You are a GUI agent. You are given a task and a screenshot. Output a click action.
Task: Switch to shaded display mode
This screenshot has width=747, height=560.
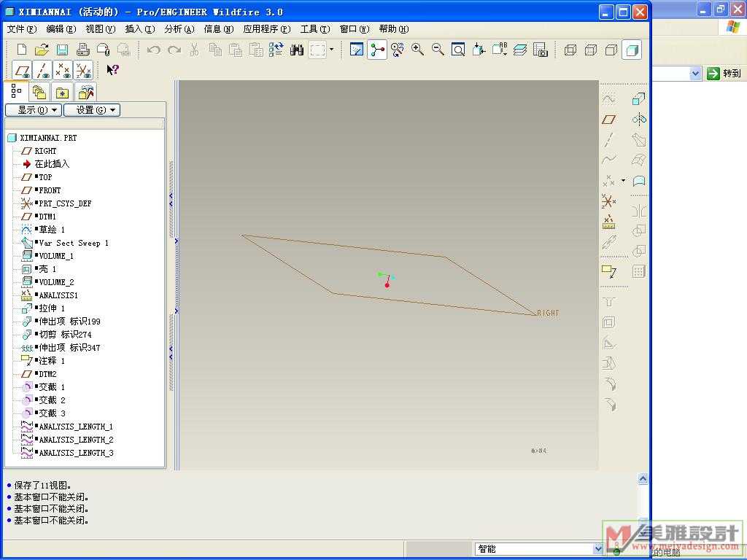click(632, 50)
